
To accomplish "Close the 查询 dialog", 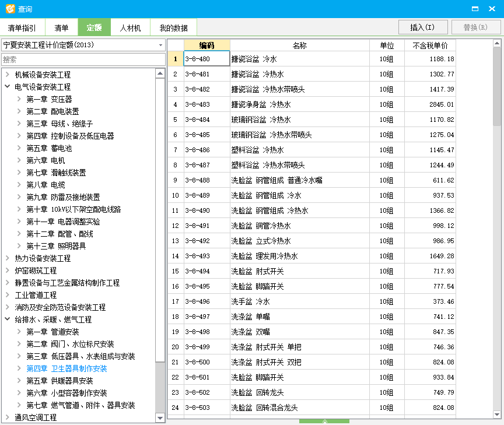I will coord(493,9).
